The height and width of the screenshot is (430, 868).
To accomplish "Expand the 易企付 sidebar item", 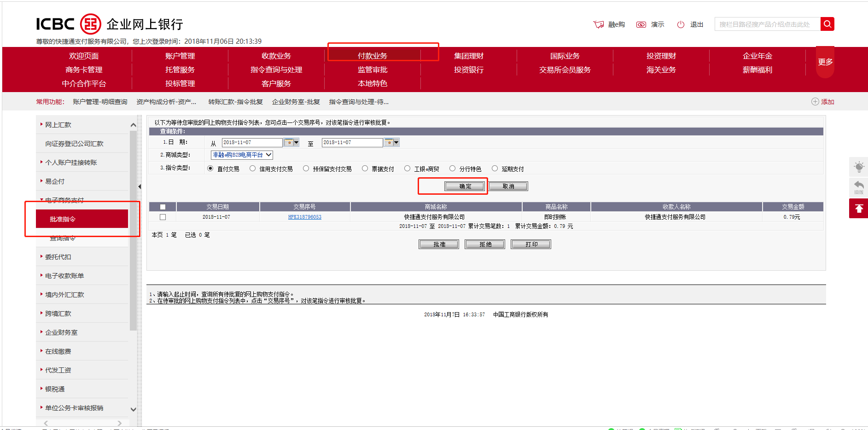I will [x=55, y=181].
